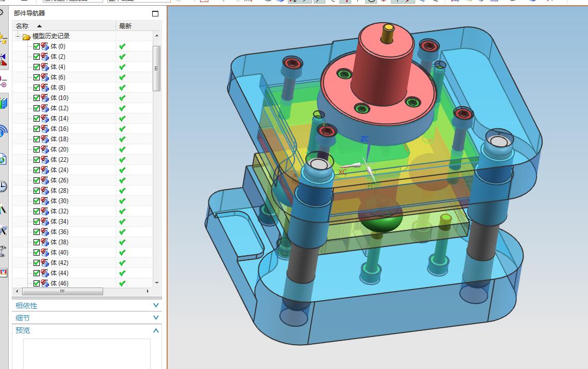Click the feature icon beside 体 (42)

click(x=45, y=263)
